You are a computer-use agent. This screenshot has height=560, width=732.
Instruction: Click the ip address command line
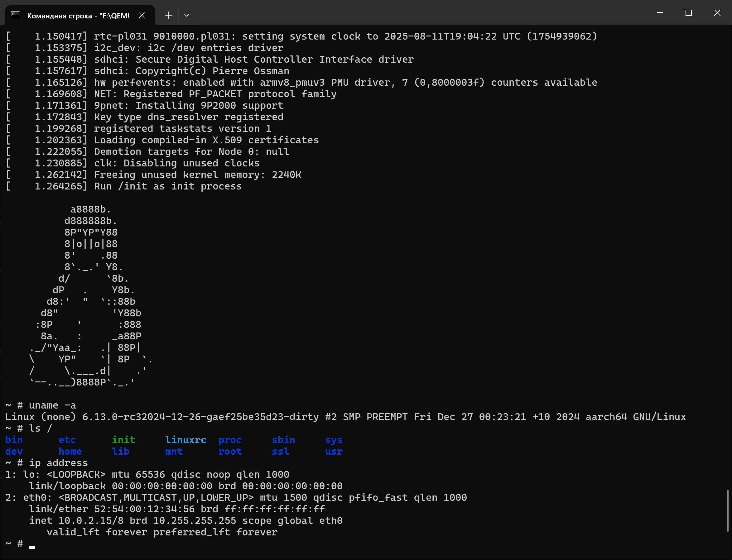[58, 463]
